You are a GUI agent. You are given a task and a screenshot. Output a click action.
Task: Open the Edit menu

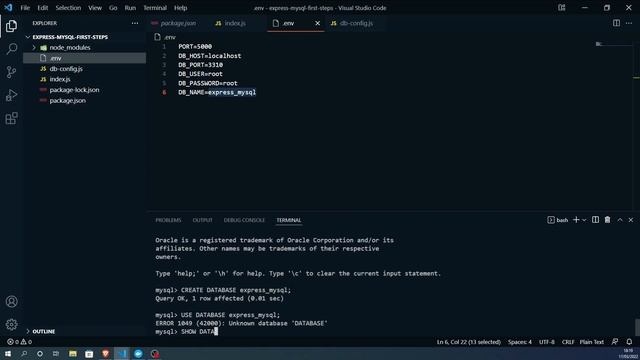tap(42, 8)
